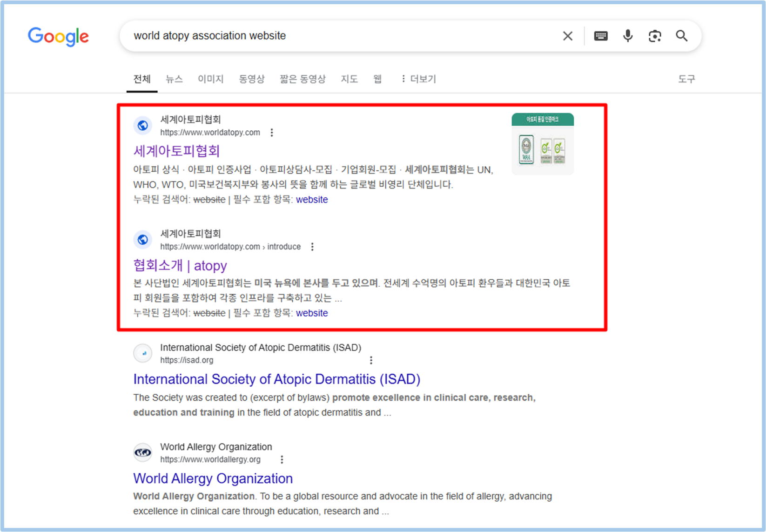
Task: Open options menu for worldatopy.com introduce result
Action: 312,247
